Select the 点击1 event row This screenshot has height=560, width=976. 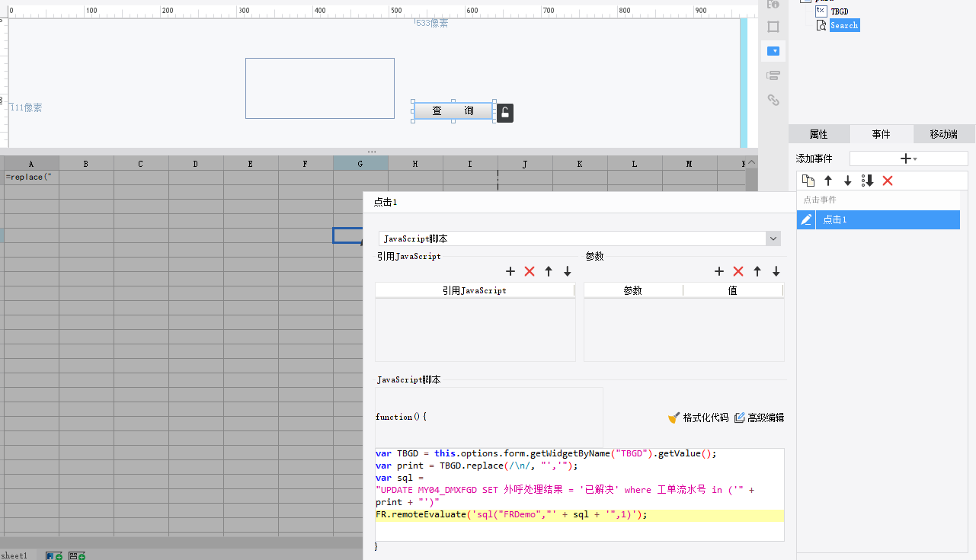(888, 219)
